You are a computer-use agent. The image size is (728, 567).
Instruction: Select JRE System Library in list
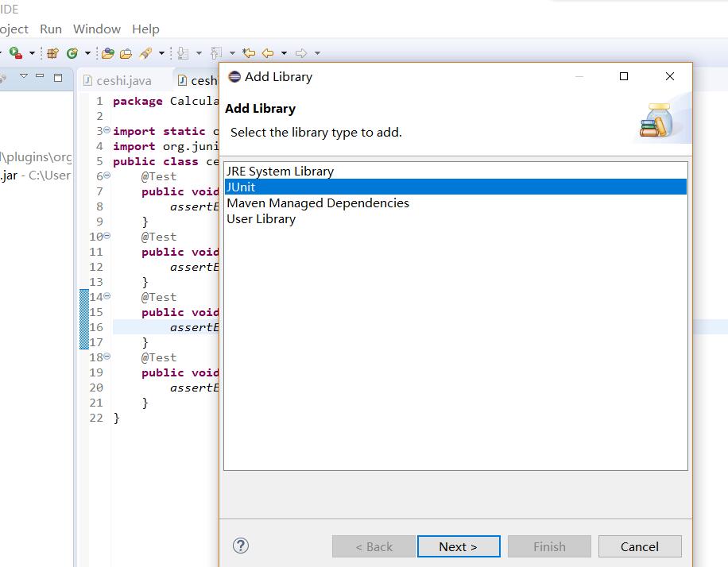pyautogui.click(x=280, y=171)
